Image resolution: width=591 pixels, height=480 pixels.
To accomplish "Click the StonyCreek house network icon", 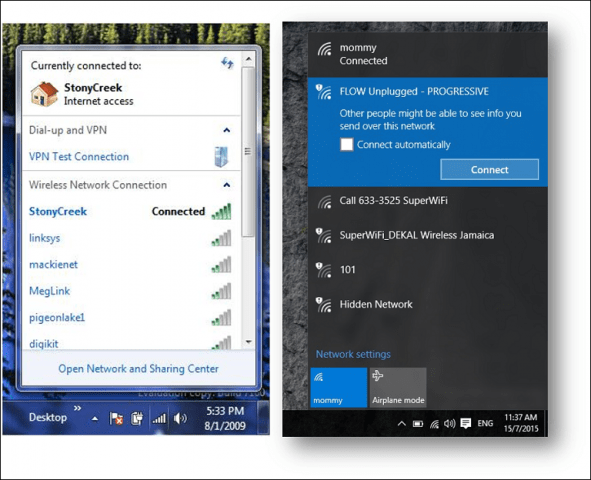I will click(x=44, y=94).
